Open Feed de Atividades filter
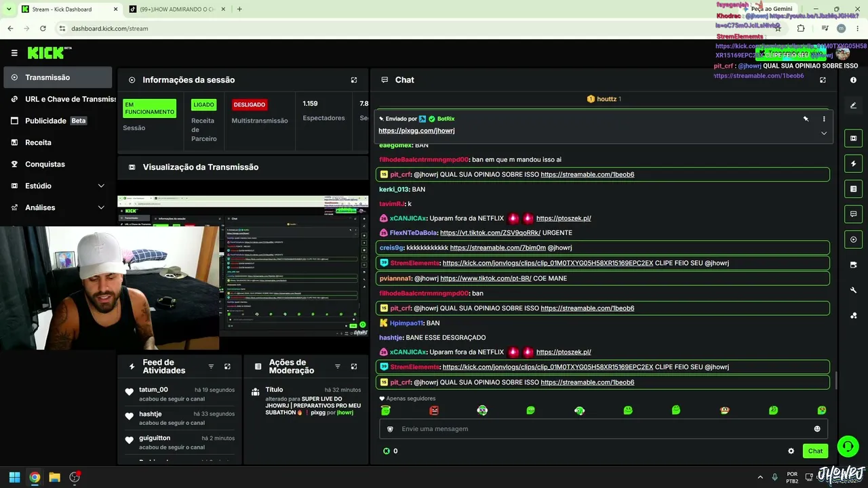This screenshot has width=868, height=488. click(x=211, y=367)
